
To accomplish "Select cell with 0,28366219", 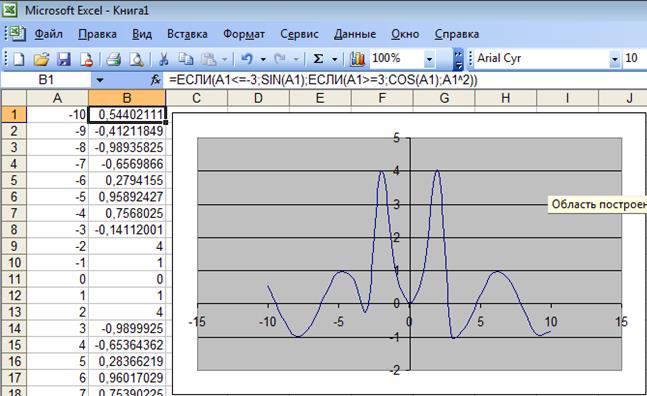I will [x=127, y=361].
